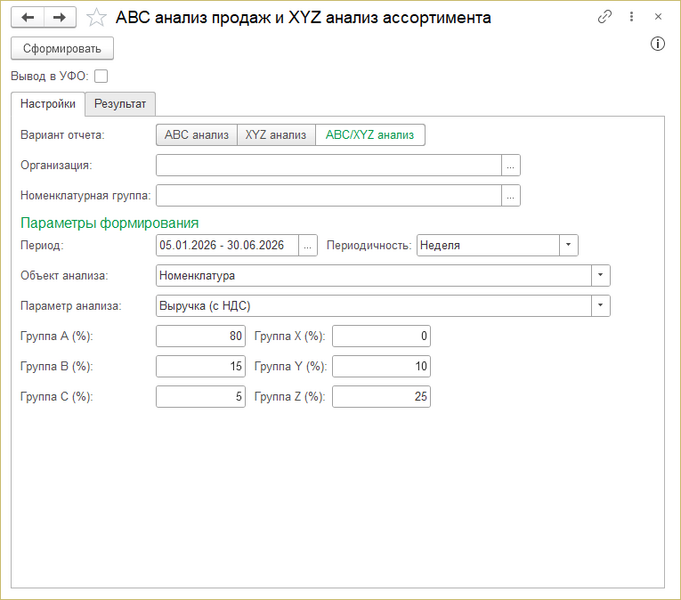
Task: Click the Сформировать button
Action: [62, 48]
